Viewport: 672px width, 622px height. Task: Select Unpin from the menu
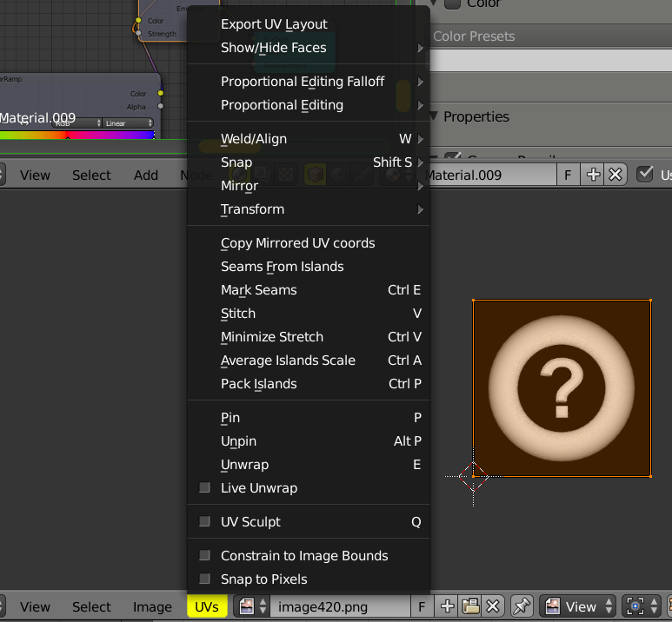[309, 441]
